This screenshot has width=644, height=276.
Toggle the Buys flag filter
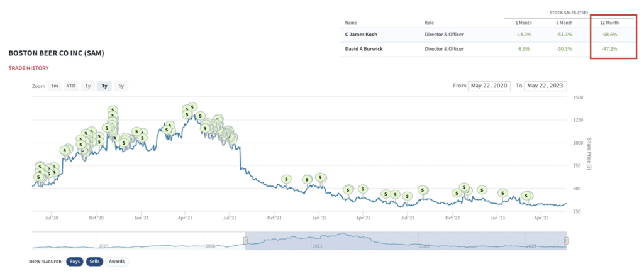click(74, 262)
